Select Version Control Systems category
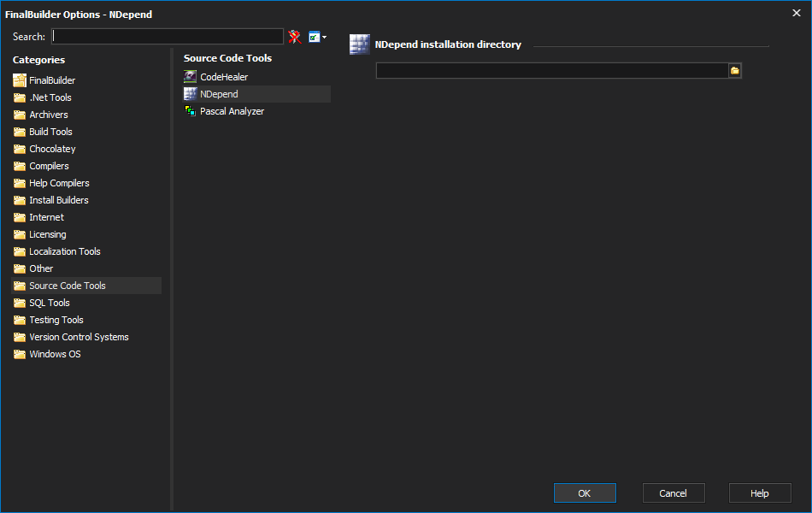This screenshot has width=812, height=513. pos(79,337)
